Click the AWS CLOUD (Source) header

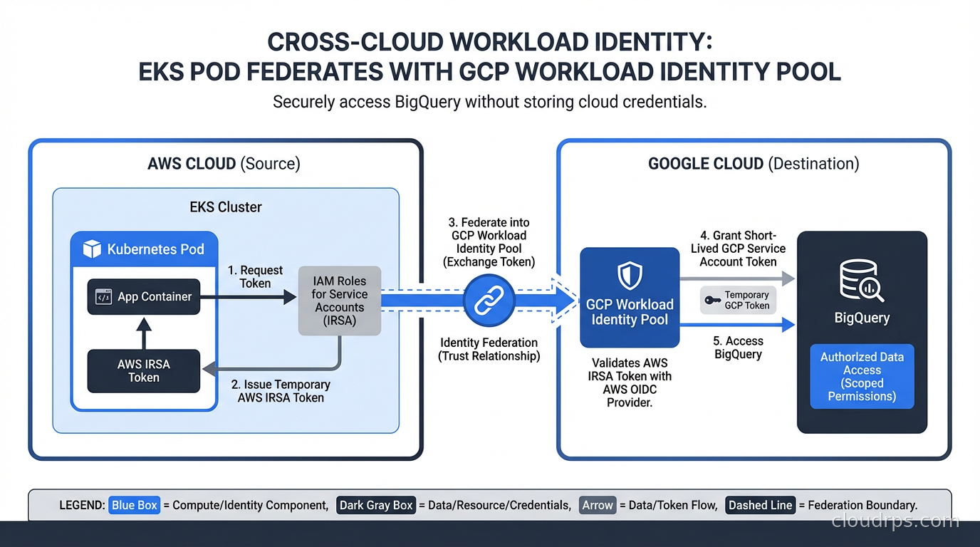click(224, 163)
